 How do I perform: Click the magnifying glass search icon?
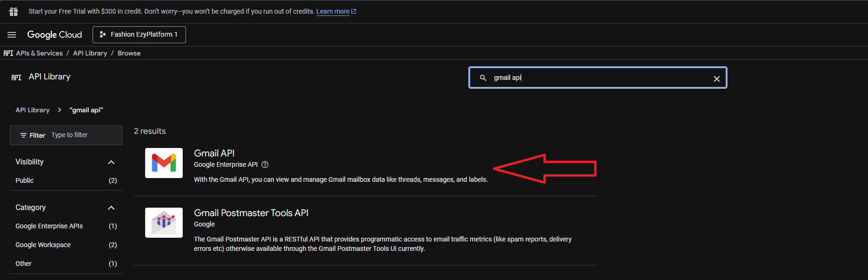(x=483, y=78)
